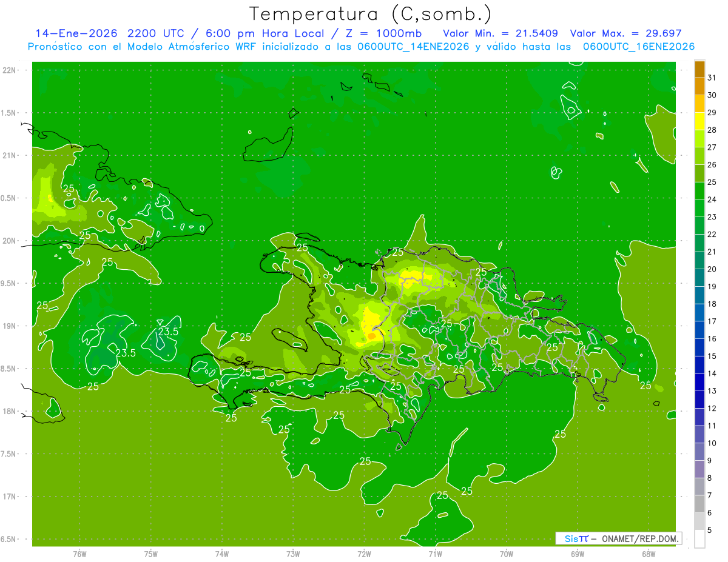The width and height of the screenshot is (728, 562).
Task: Click the '29' label on the color scale
Action: 712,113
